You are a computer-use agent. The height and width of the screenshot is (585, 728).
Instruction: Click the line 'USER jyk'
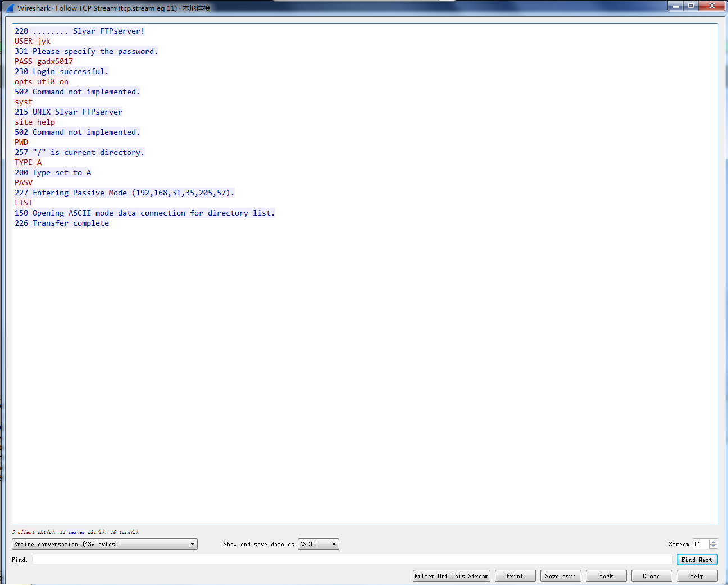pyautogui.click(x=33, y=41)
